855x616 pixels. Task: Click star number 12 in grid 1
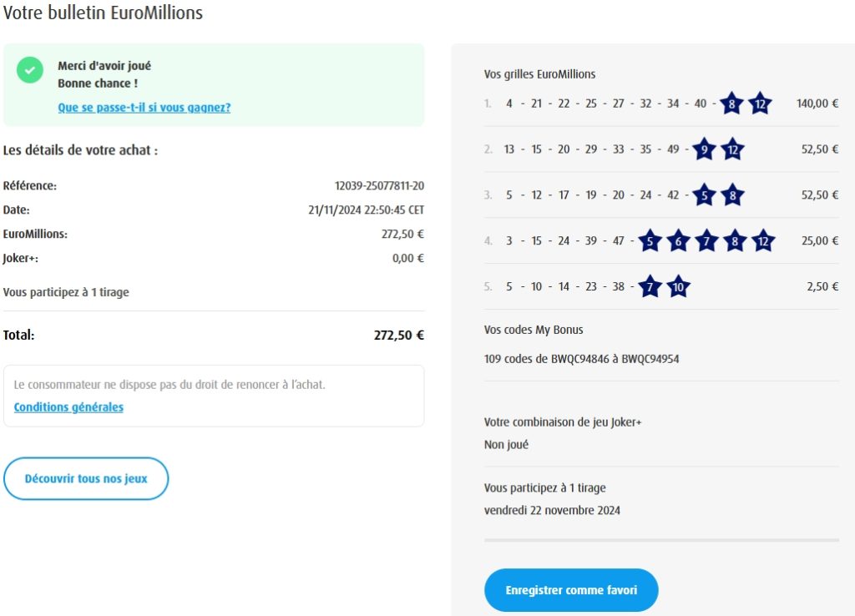(760, 104)
